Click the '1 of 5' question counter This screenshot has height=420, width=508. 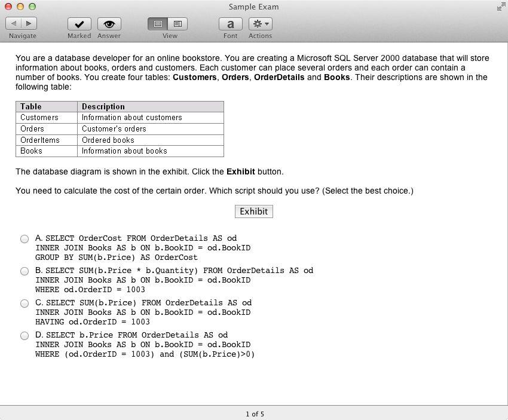pyautogui.click(x=255, y=414)
